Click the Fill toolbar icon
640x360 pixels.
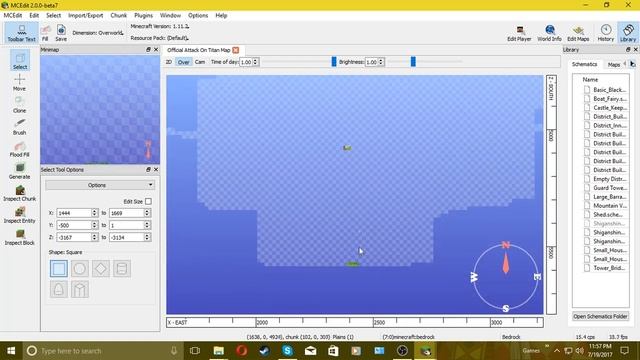coord(45,33)
